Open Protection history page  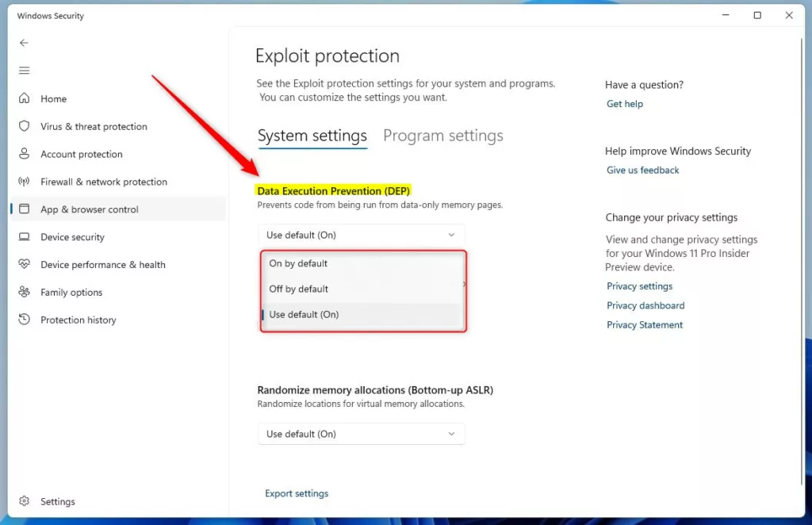pyautogui.click(x=118, y=320)
